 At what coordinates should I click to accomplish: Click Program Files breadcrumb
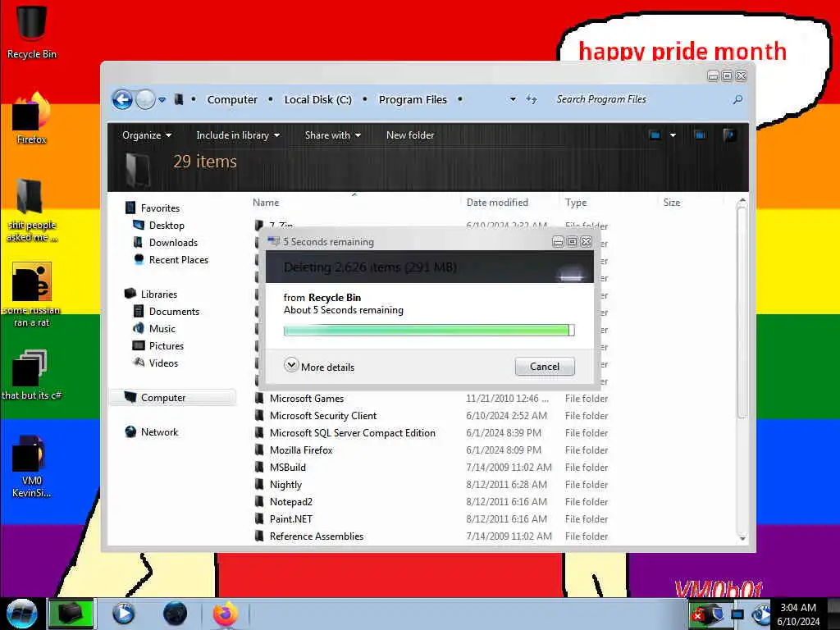pos(413,99)
